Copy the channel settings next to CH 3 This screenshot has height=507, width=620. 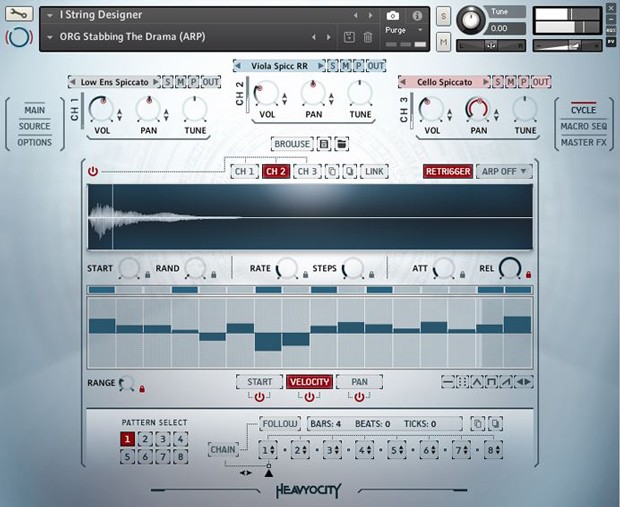coord(332,172)
